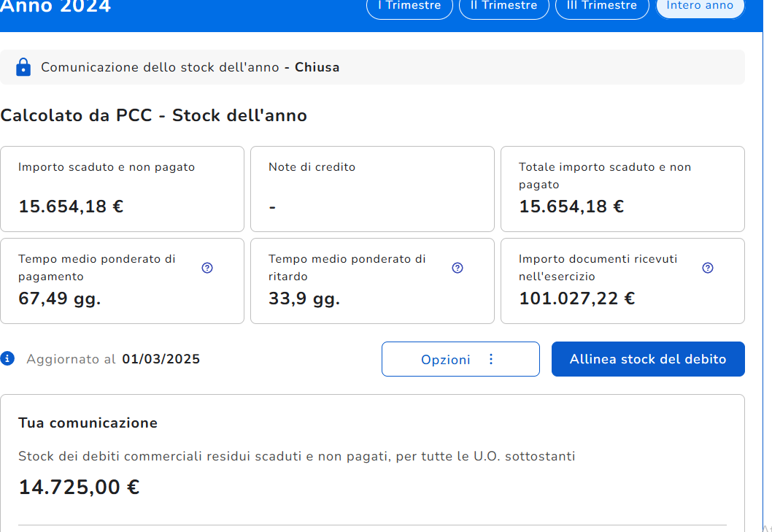Click the lock icon beside Comunicazione dello stock
772x532 pixels.
pyautogui.click(x=23, y=67)
